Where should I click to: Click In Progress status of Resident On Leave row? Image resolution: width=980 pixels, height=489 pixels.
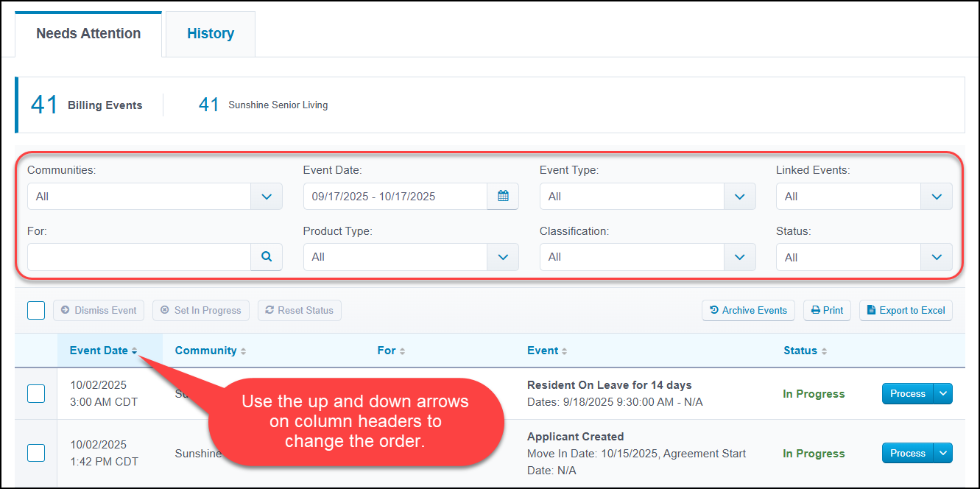click(814, 394)
